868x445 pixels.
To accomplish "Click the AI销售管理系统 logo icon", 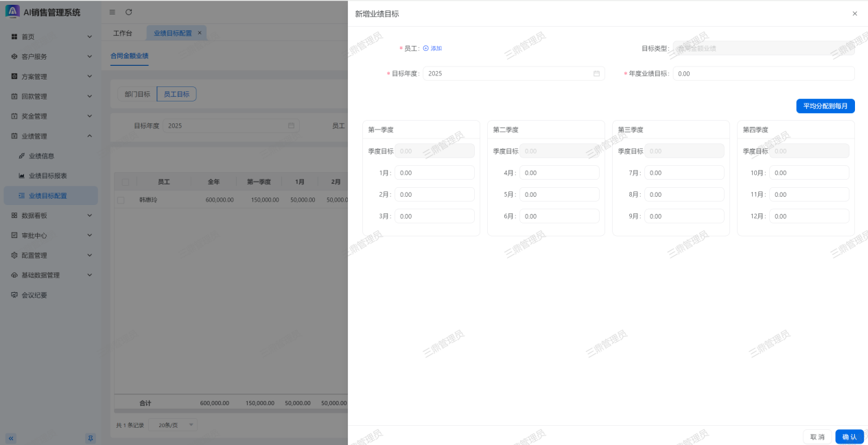I will tap(12, 12).
